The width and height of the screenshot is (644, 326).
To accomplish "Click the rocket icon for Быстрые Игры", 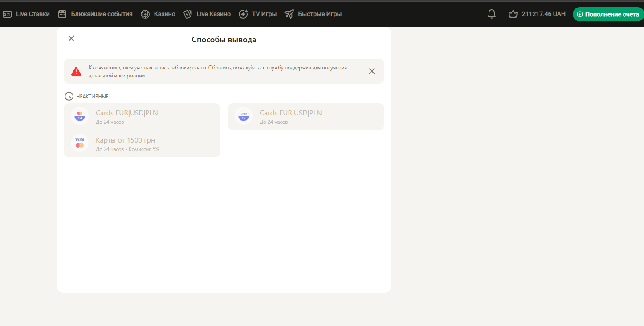I will pyautogui.click(x=289, y=14).
